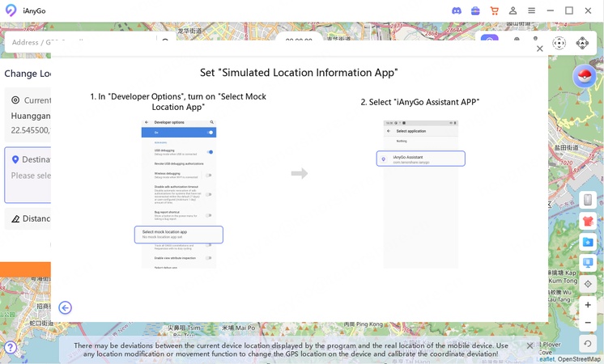604x364 pixels.
Task: Open the shopping cart purchase icon
Action: (494, 11)
